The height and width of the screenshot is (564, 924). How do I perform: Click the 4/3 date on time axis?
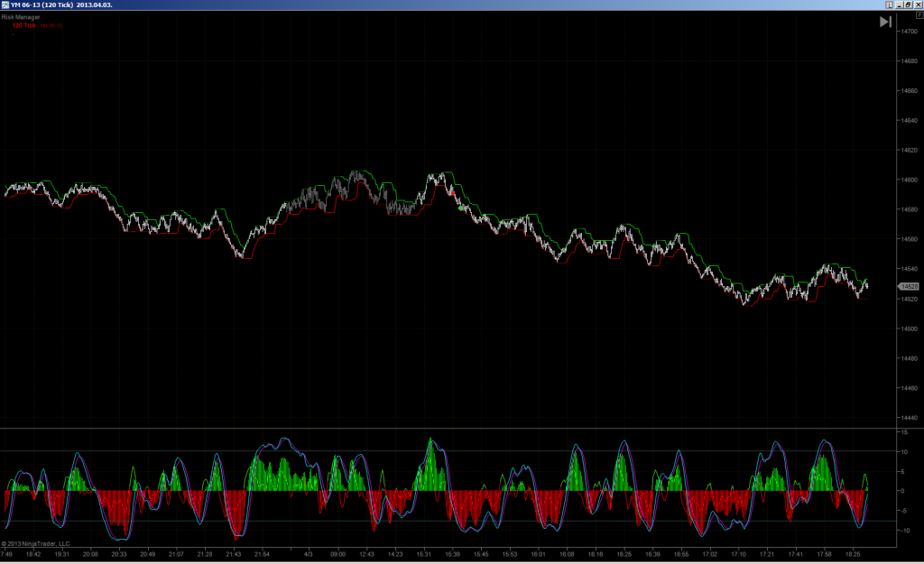(x=309, y=554)
